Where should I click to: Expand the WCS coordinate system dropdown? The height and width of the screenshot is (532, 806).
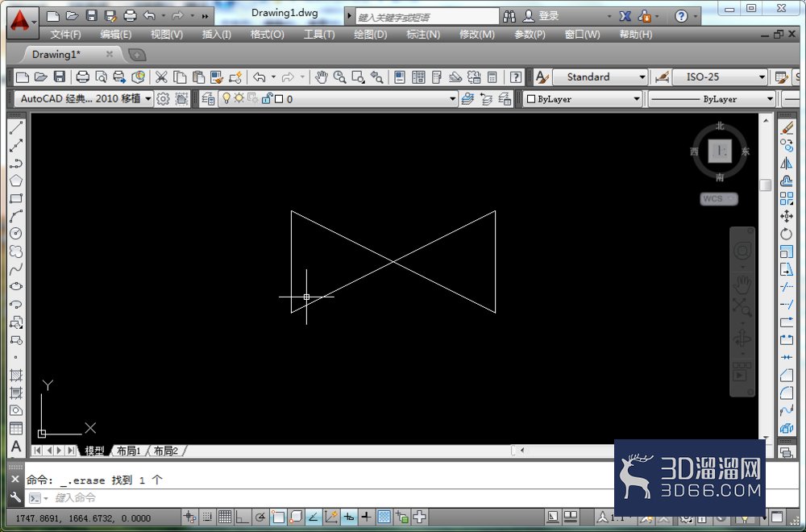[719, 199]
